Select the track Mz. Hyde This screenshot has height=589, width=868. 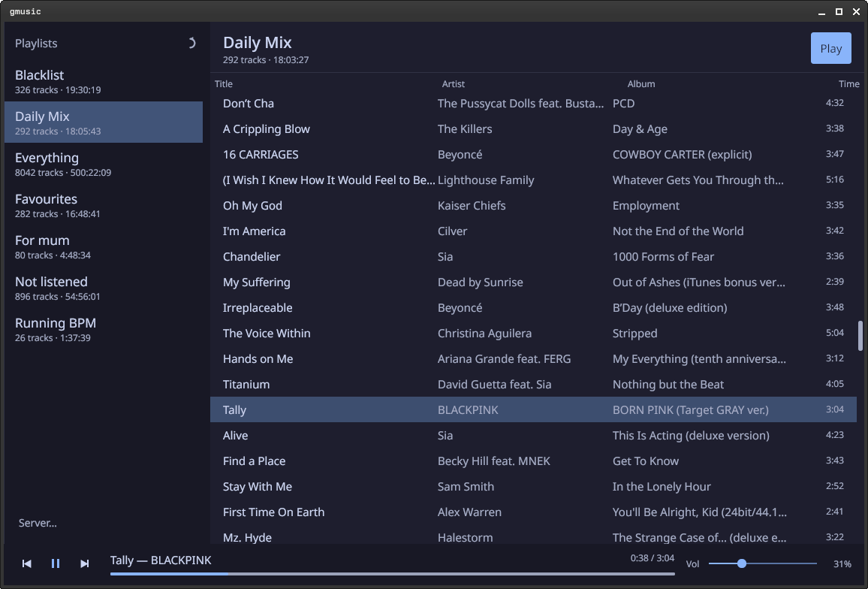[x=533, y=535]
